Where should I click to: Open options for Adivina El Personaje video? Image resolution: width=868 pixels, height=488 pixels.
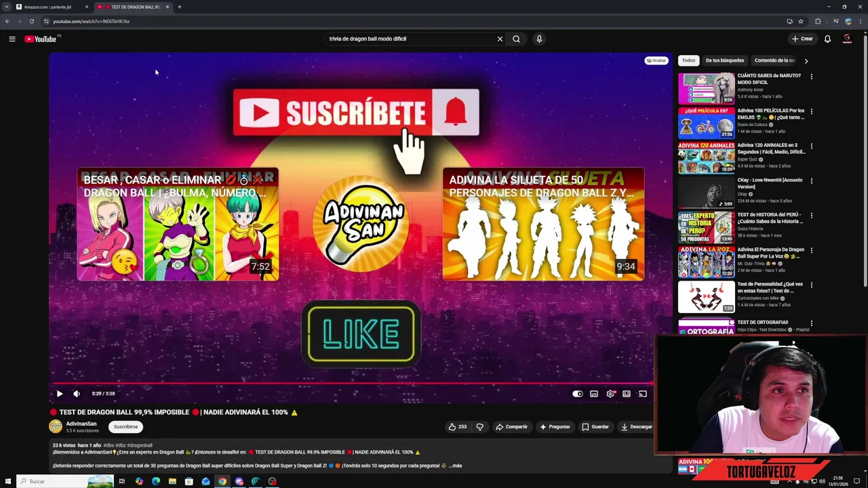[x=812, y=250]
